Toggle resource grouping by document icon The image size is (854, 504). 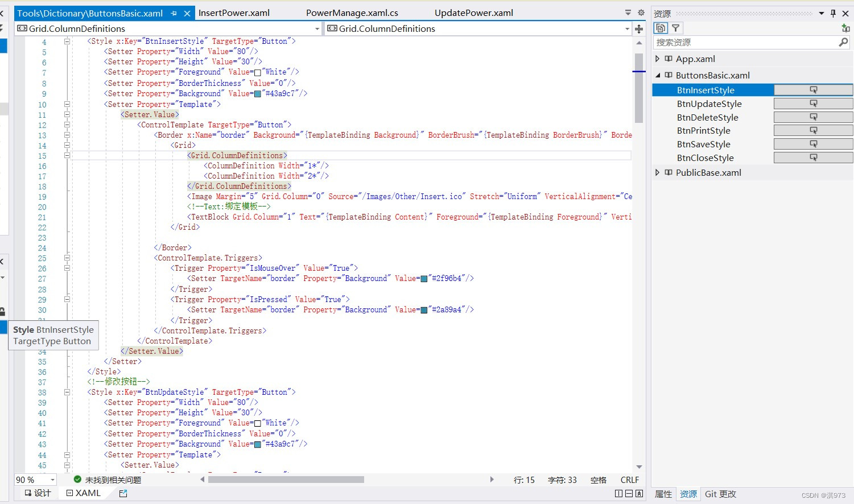[661, 28]
